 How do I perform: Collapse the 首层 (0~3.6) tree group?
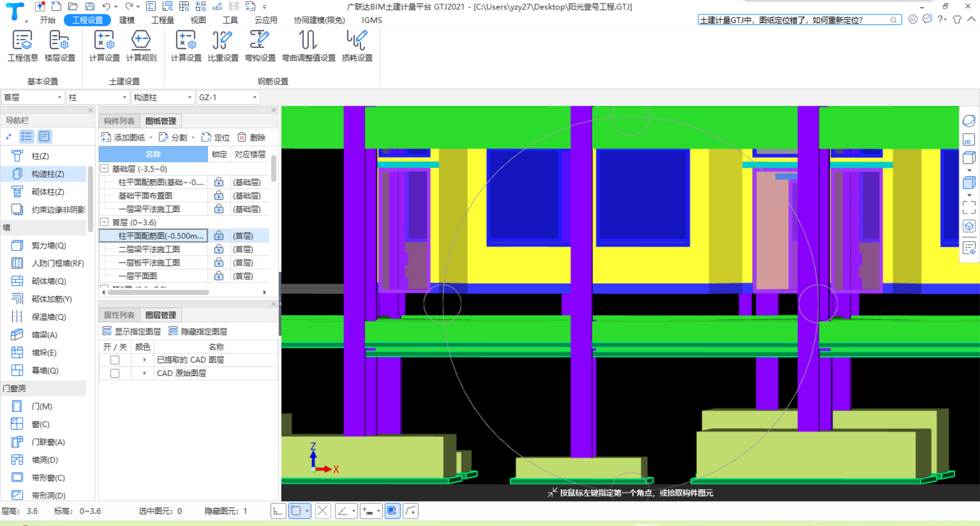point(104,222)
